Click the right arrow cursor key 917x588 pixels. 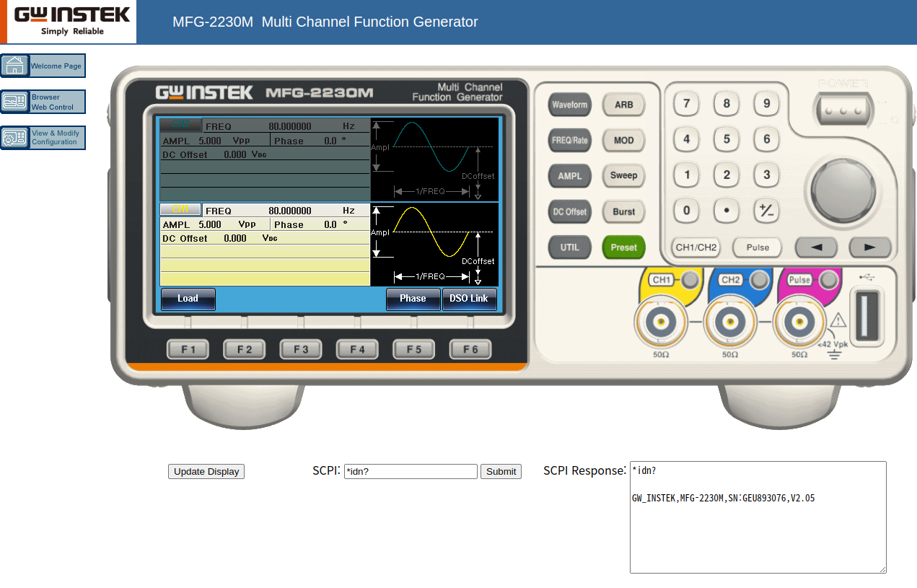coord(870,247)
